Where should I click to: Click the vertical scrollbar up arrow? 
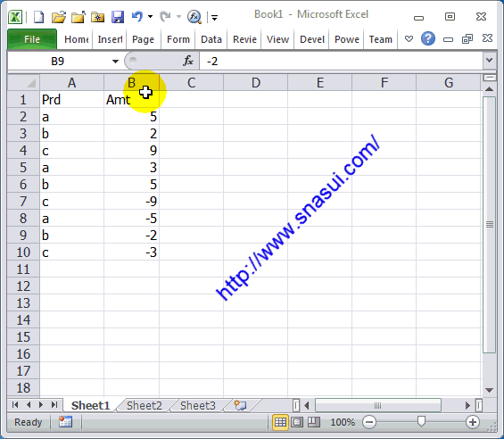pos(489,89)
